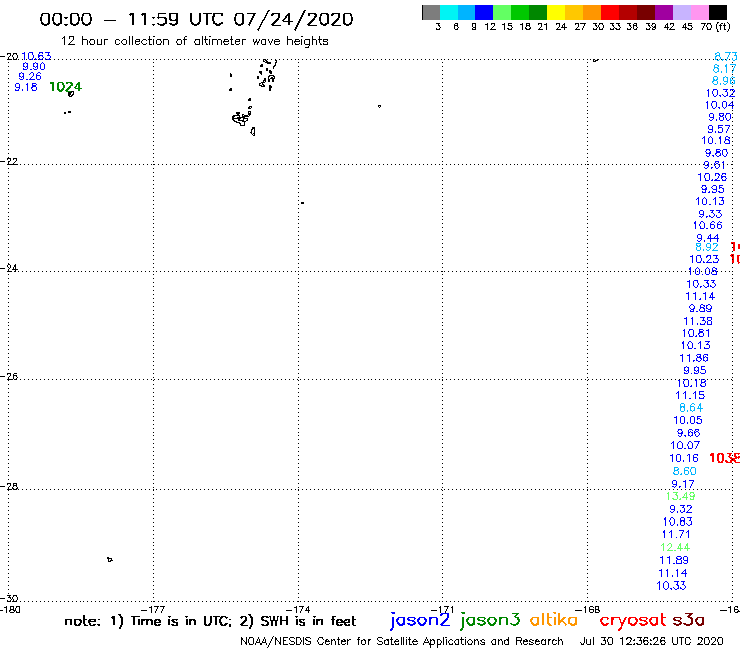Select the light blue value 8.64

click(691, 408)
